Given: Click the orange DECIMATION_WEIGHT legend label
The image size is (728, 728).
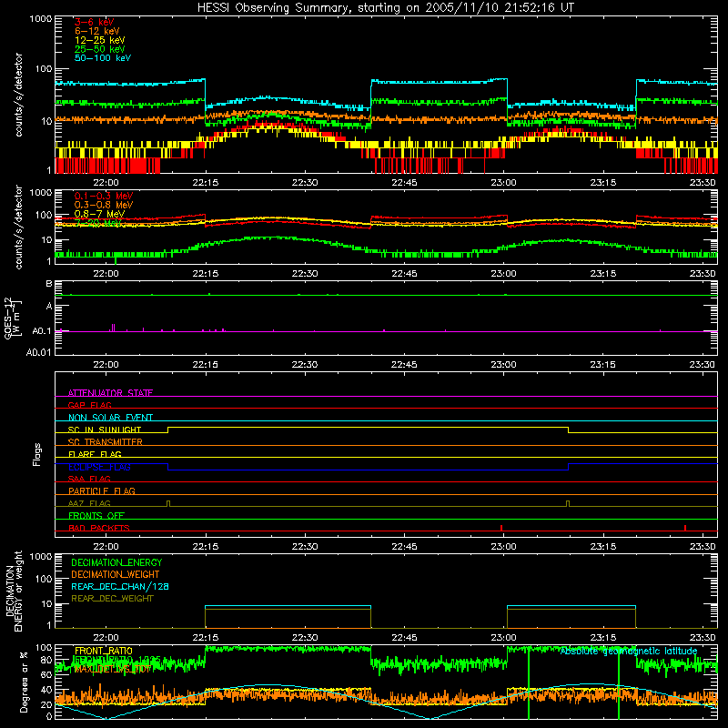Looking at the screenshot, I should (x=116, y=574).
